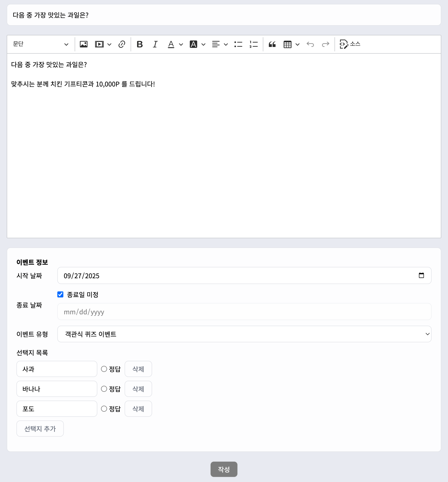The height and width of the screenshot is (482, 448).
Task: Select 포도 as the correct answer
Action: tap(104, 409)
